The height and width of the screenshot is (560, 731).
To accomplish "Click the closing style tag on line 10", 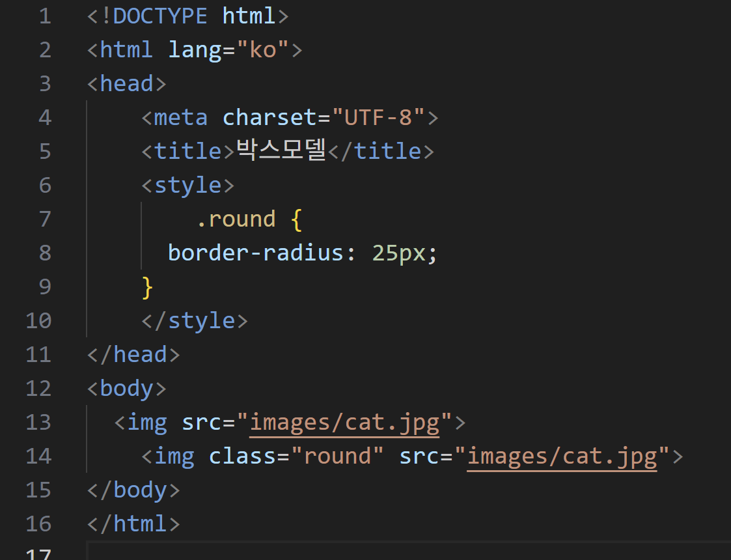I will [195, 320].
